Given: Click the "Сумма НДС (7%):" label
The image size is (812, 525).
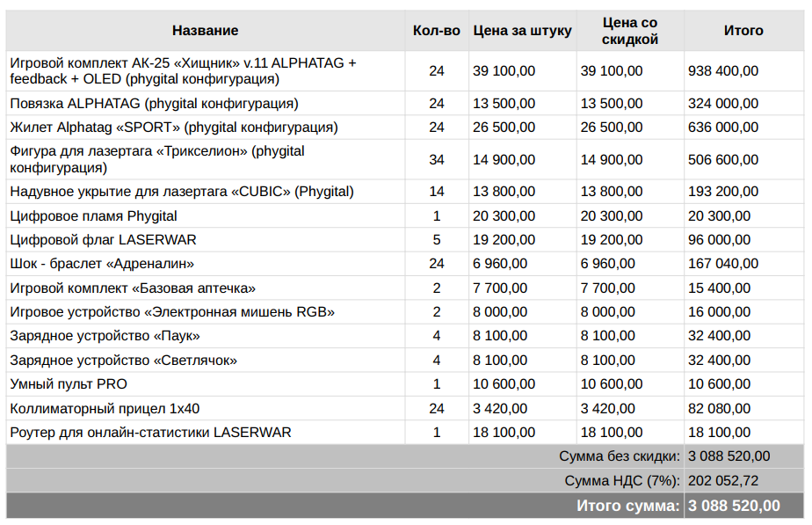Looking at the screenshot, I should tap(622, 481).
